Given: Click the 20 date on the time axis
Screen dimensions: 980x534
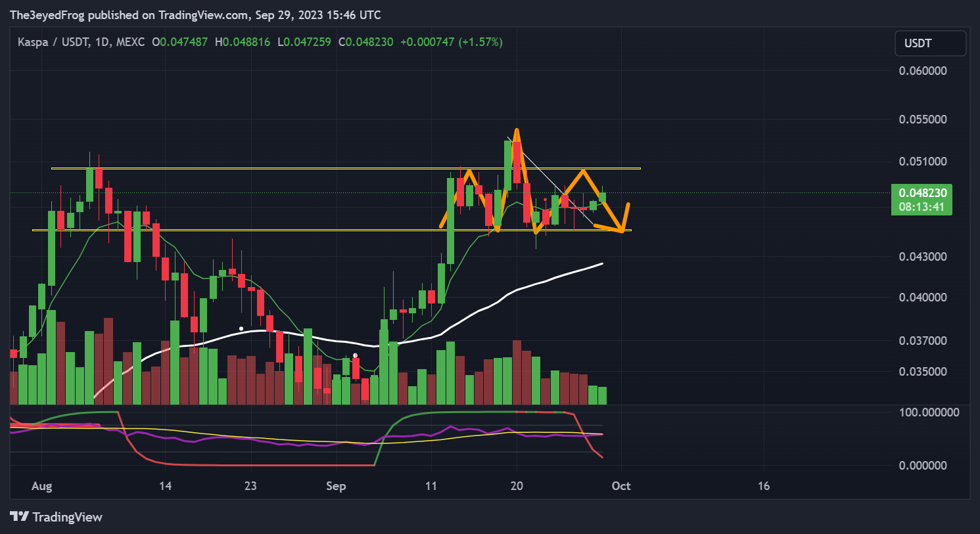Looking at the screenshot, I should click(x=517, y=486).
